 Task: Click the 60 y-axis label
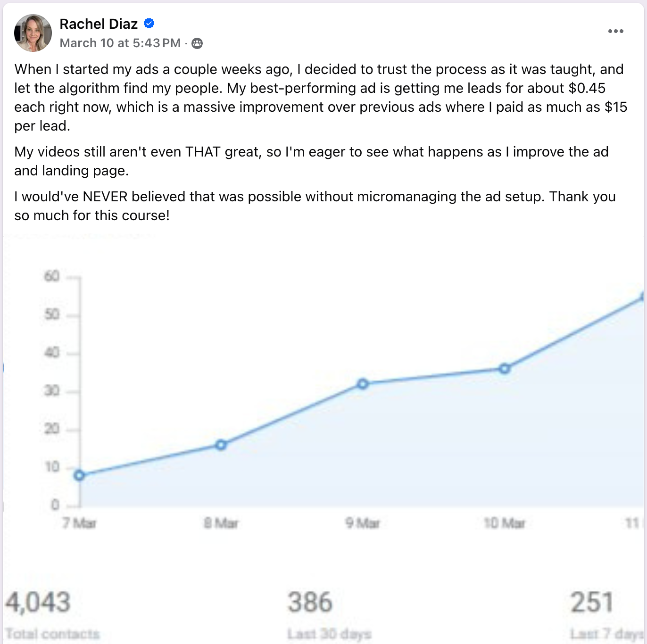pos(52,276)
